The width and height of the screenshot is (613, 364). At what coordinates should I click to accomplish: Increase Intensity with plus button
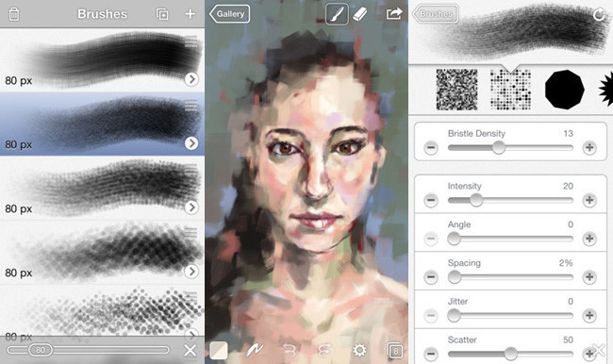[589, 200]
